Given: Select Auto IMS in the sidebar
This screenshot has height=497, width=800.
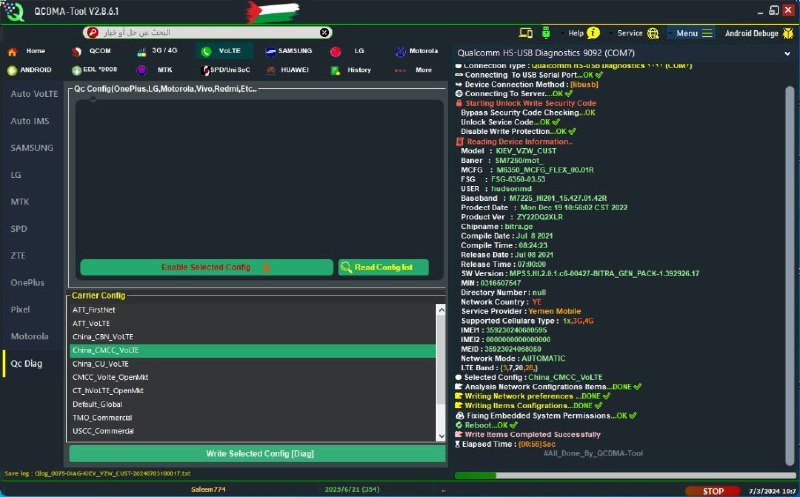Looking at the screenshot, I should pyautogui.click(x=30, y=121).
